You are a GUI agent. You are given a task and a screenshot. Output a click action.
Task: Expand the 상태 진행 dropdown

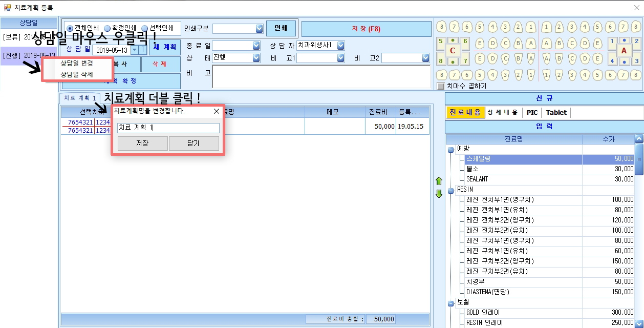(x=256, y=58)
